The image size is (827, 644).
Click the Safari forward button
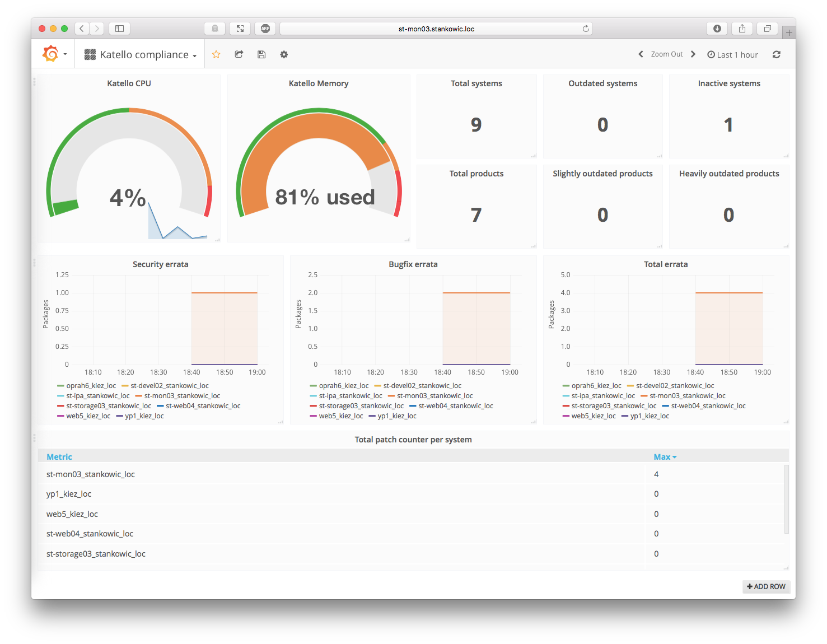click(x=97, y=28)
